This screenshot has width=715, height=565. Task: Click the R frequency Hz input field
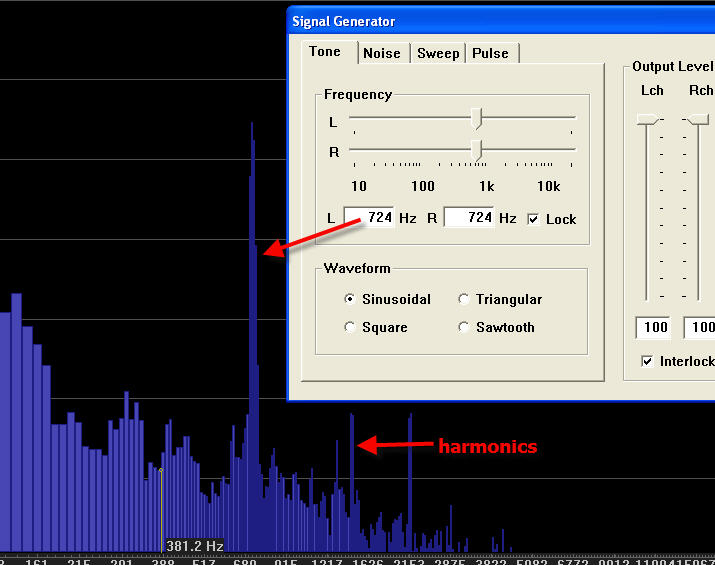tap(469, 217)
